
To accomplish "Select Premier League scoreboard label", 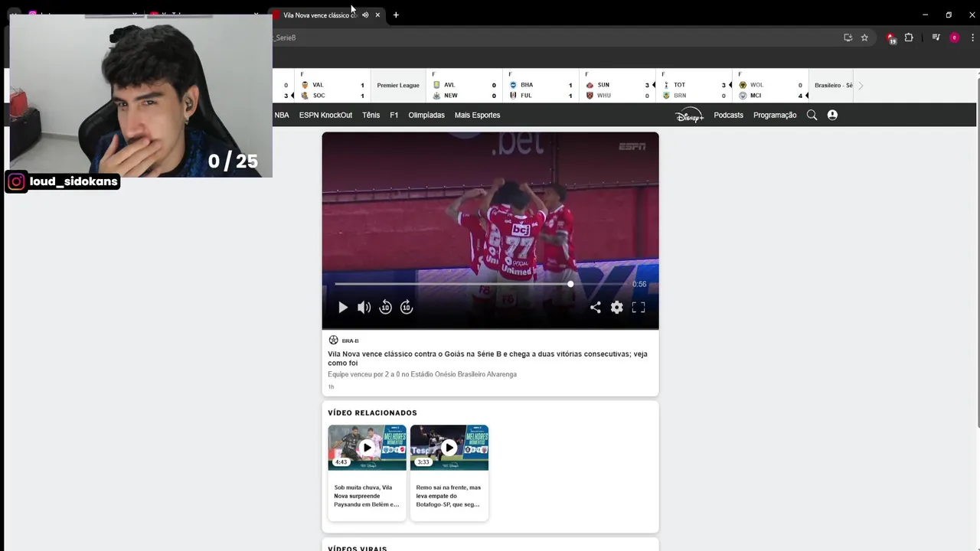I will (x=398, y=85).
